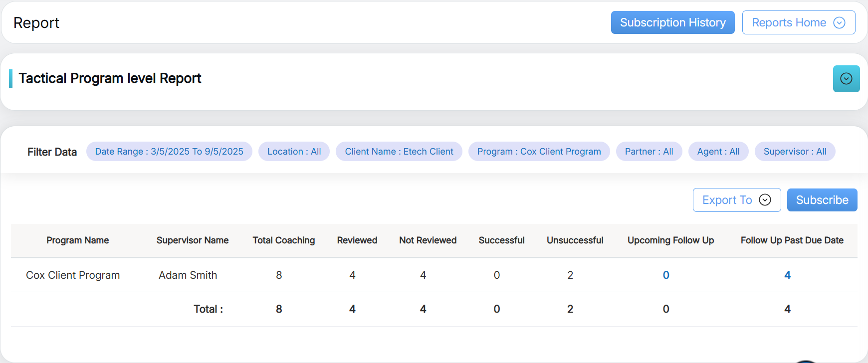Click the Not Reviewed column header
The height and width of the screenshot is (363, 868).
pyautogui.click(x=428, y=240)
